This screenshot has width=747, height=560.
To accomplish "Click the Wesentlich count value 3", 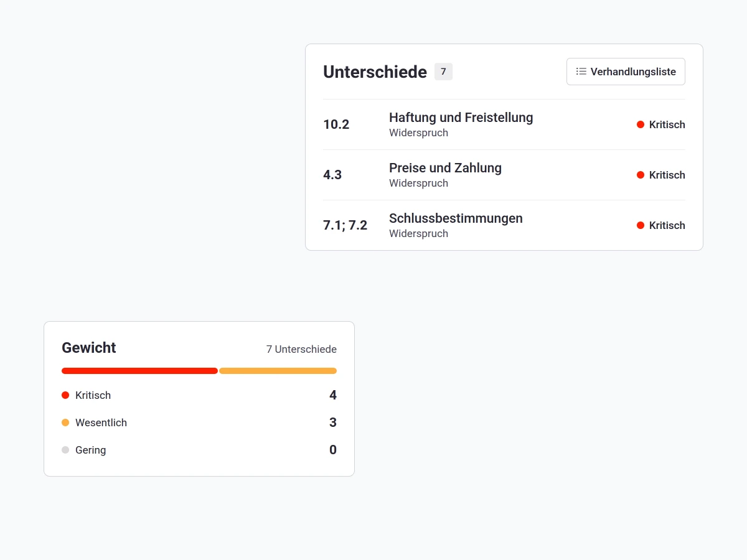I will 333,422.
